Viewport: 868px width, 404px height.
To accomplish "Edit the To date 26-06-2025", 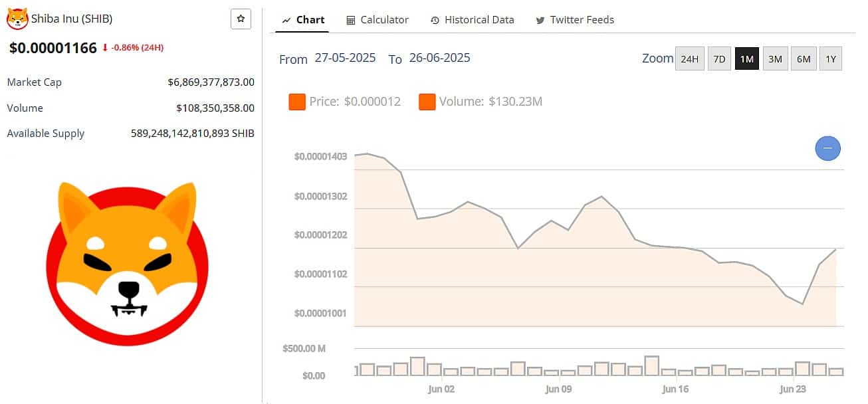I will tap(439, 58).
